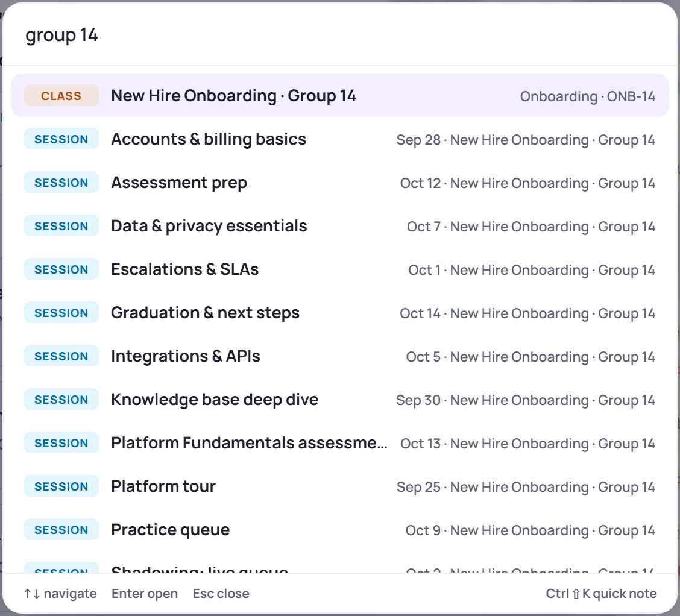Click the 'Oct 14 · New Hire Onboarding · Group 14' text

tap(527, 313)
